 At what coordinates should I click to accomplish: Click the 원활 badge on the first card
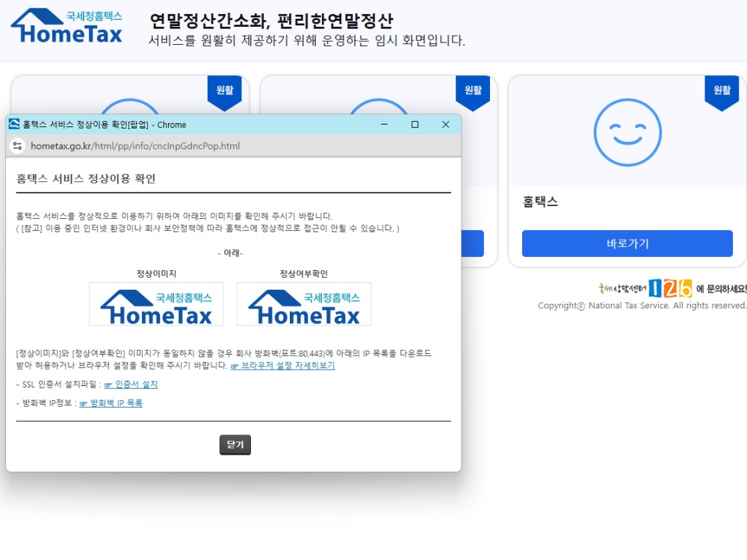click(224, 93)
